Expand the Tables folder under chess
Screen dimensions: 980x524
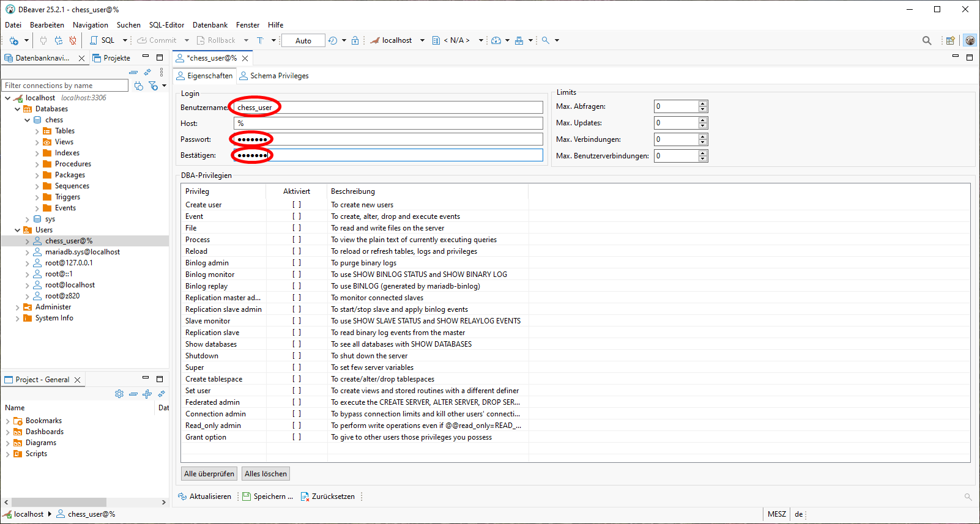click(x=37, y=131)
